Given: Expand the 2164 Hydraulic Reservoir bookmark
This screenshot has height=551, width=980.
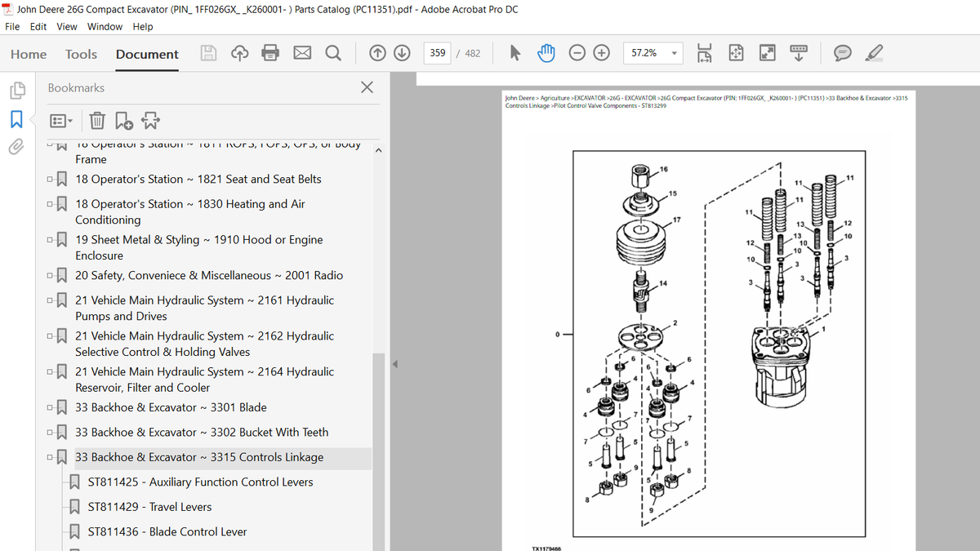Looking at the screenshot, I should click(51, 372).
